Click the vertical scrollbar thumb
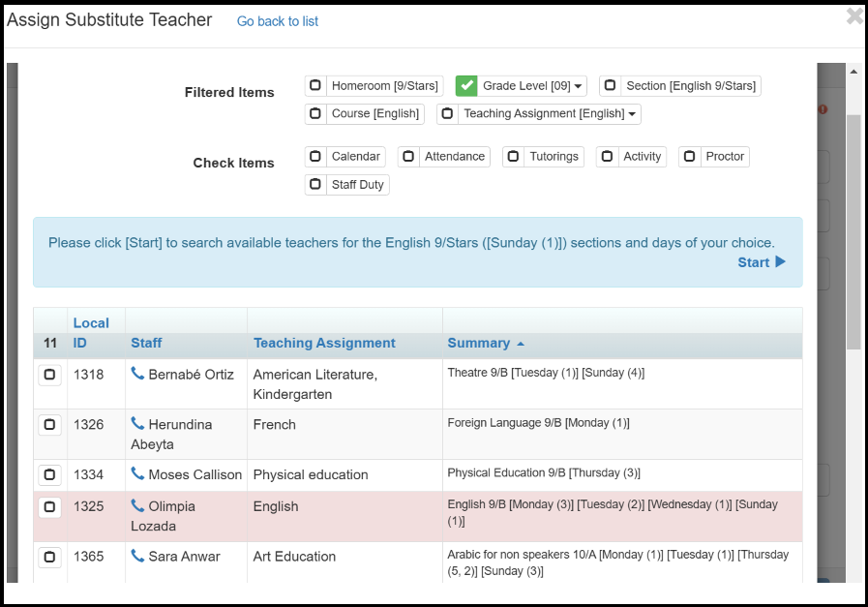 853,232
